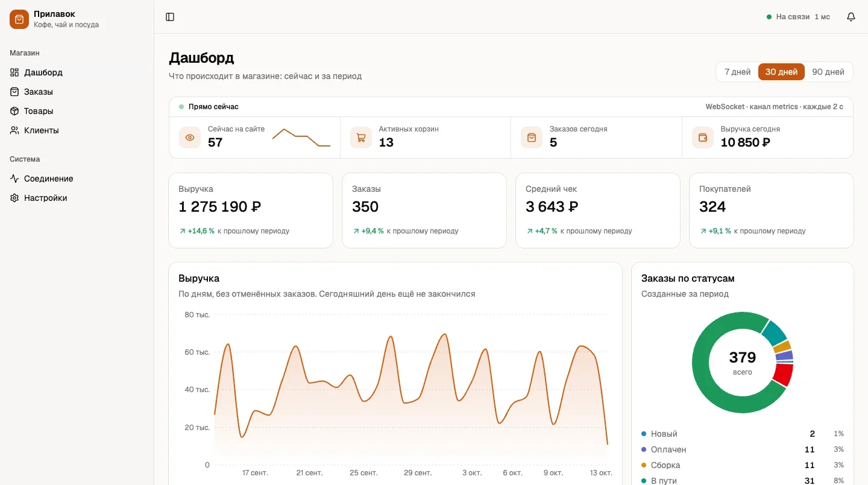Click the eye icon beside Сейчас на сайте
Viewport: 868px width, 485px height.
(190, 138)
